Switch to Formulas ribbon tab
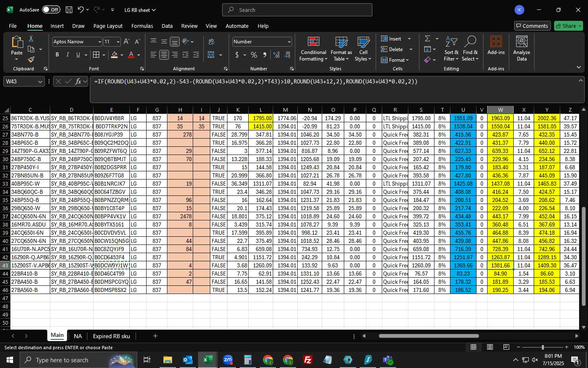The width and height of the screenshot is (588, 368). 142,26
